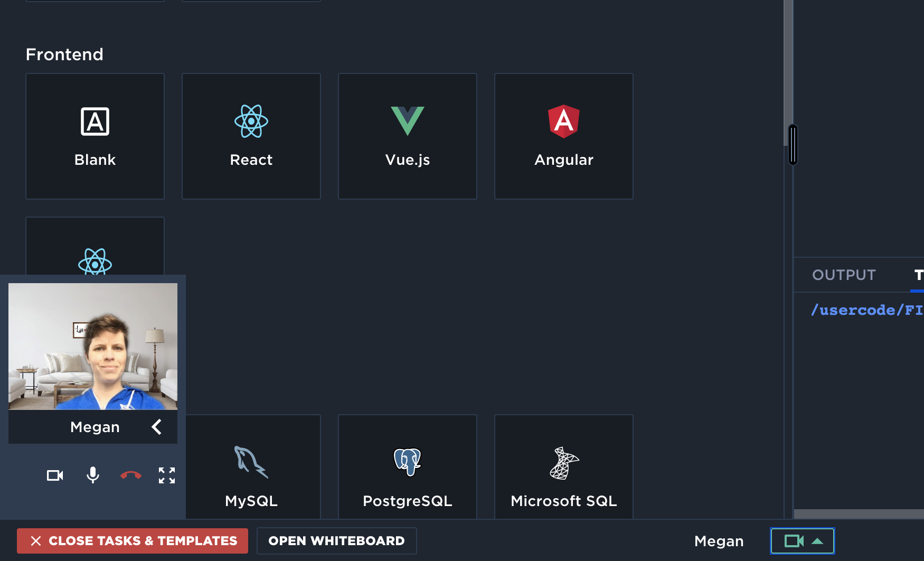
Task: Close Tasks & Templates panel
Action: coord(133,541)
